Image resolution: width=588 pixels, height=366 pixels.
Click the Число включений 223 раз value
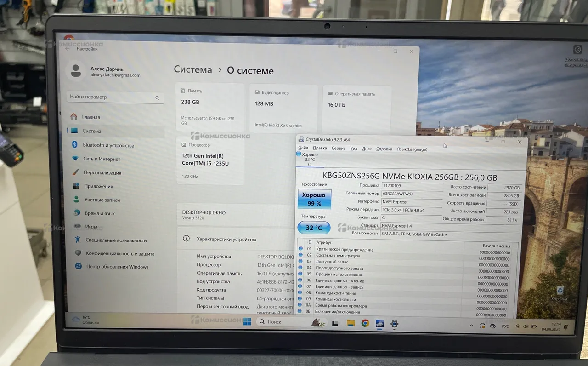coord(504,212)
